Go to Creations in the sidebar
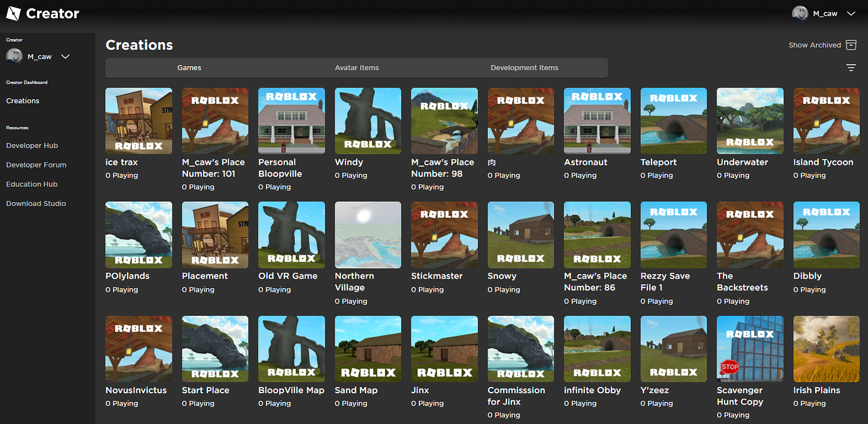 click(x=22, y=100)
